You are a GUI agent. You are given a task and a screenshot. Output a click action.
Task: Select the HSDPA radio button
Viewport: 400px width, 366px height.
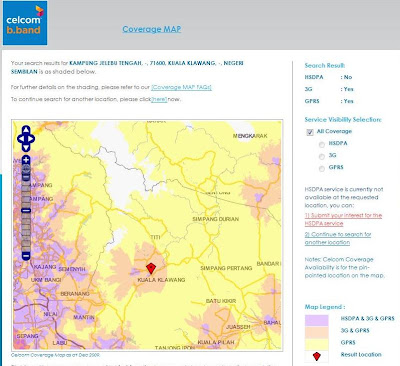click(x=322, y=144)
